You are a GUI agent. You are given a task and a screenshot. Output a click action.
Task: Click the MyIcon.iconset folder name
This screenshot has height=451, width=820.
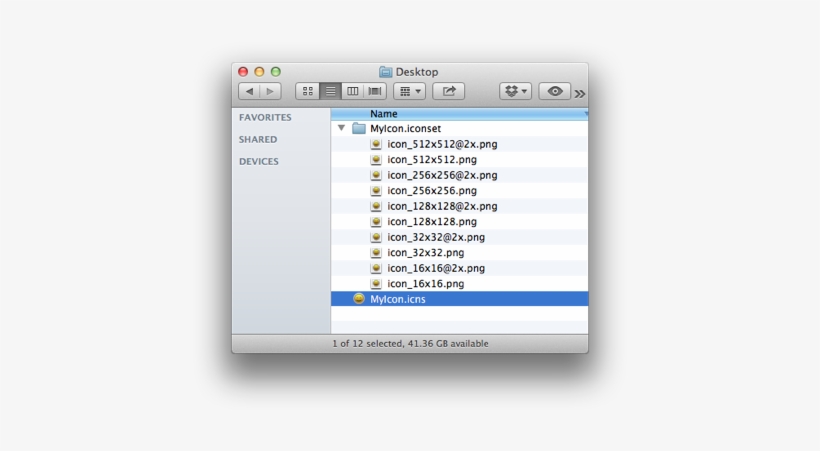405,128
